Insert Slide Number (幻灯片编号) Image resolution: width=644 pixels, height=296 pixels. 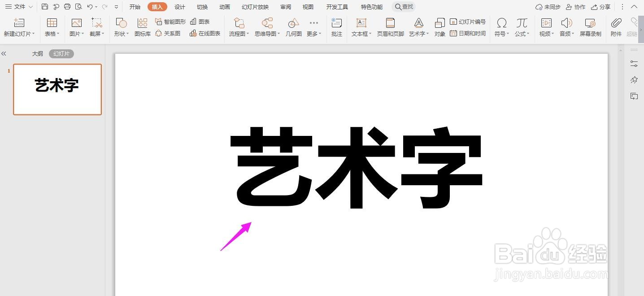[x=467, y=22]
